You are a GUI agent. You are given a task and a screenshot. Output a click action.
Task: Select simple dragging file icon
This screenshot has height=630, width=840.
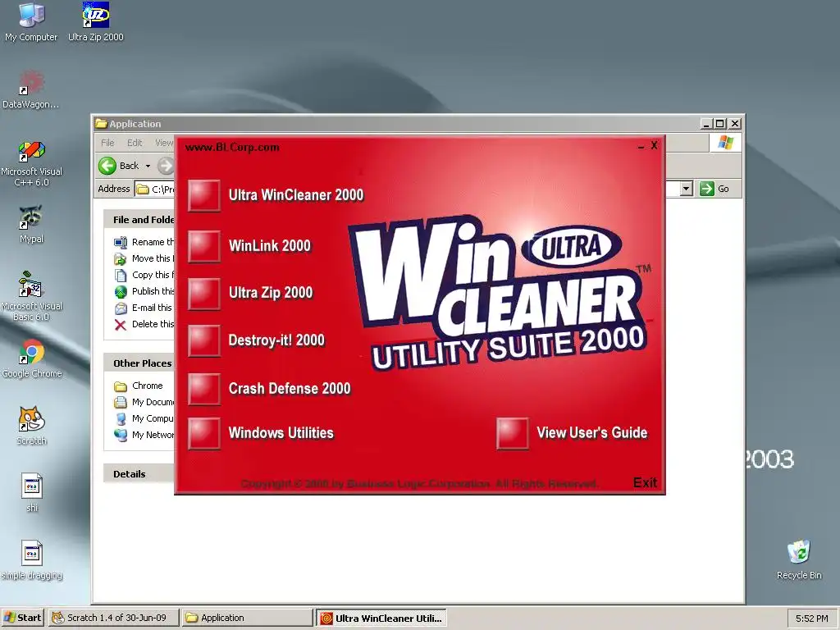pos(32,559)
